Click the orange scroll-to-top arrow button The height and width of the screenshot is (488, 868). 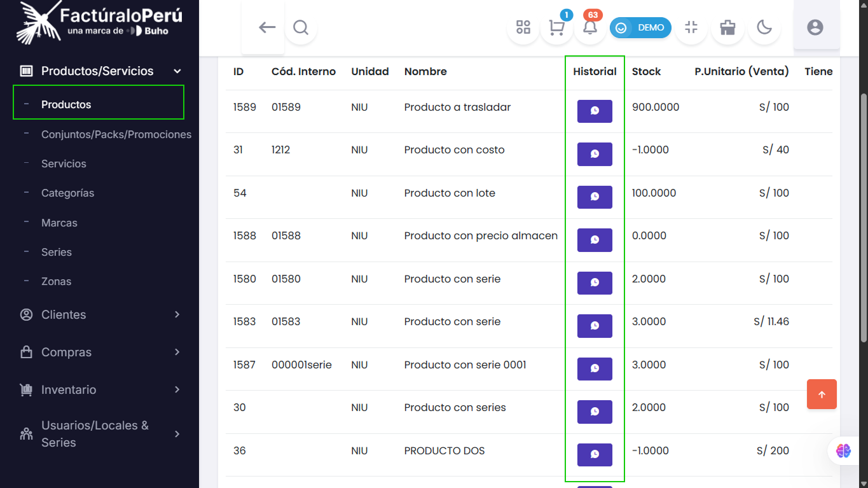tap(822, 394)
